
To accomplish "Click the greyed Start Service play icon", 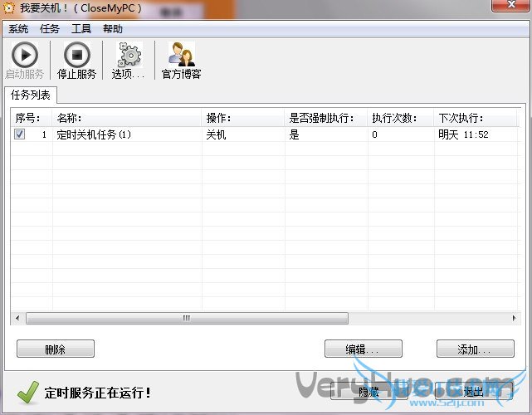I will [x=25, y=55].
